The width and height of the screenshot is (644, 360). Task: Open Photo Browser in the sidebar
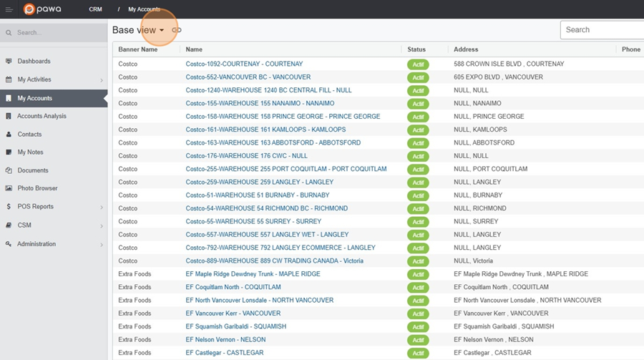(x=54, y=188)
